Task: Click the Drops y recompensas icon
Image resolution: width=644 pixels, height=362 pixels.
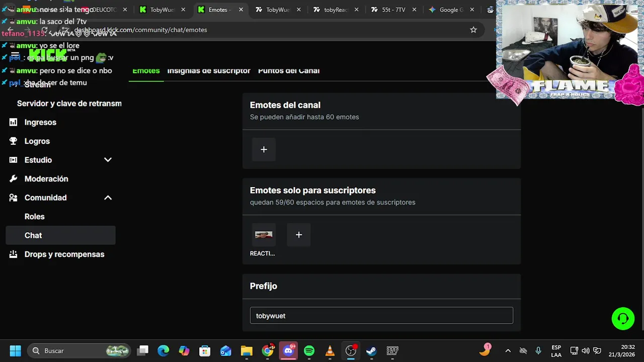Action: pos(14,254)
